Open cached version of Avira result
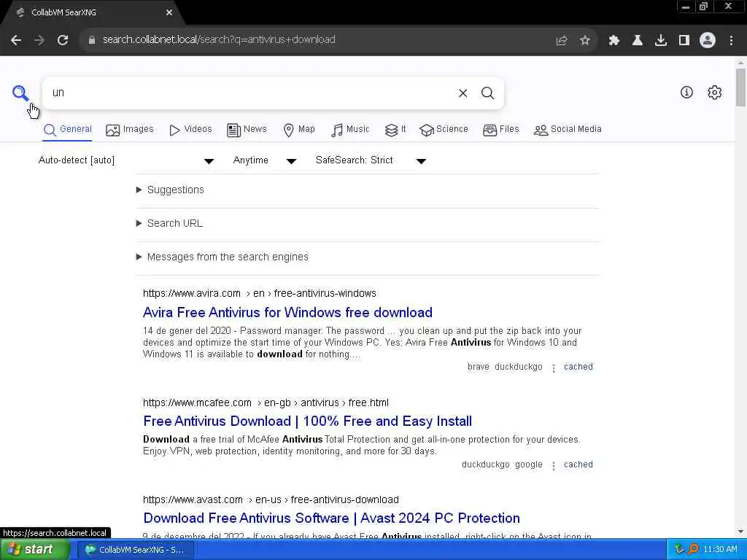Image resolution: width=747 pixels, height=560 pixels. click(578, 367)
